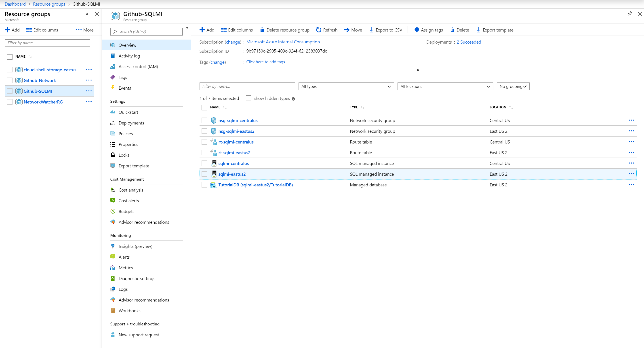Click Edit columns in Resource groups panel
Viewport: 644px width, 348px height.
tap(42, 30)
